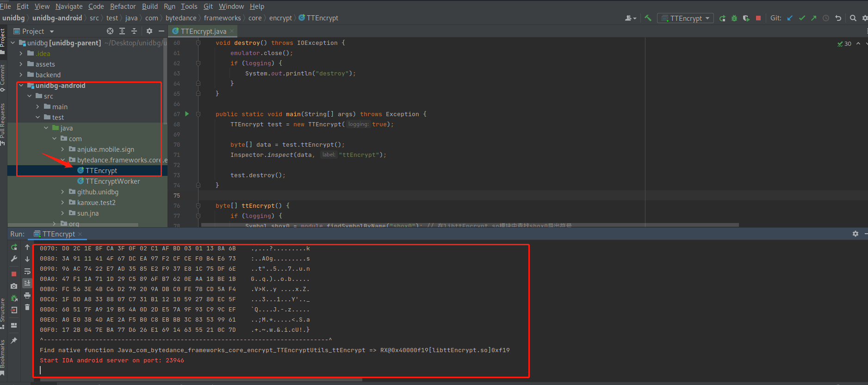The image size is (868, 385).
Task: Rerun TTEncrypt in the Run panel
Action: [14, 247]
